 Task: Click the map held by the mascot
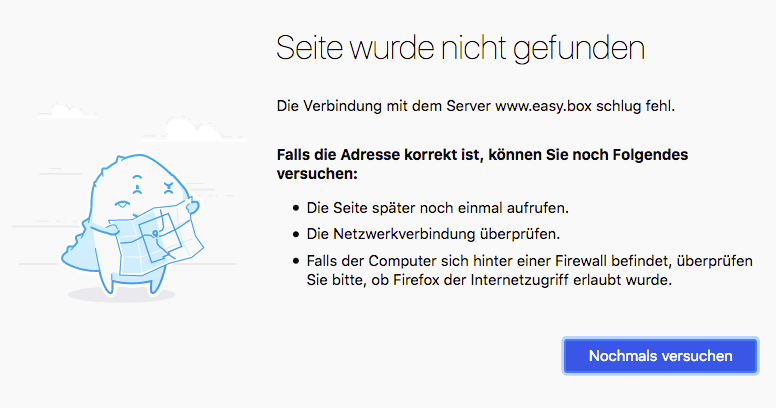(158, 240)
